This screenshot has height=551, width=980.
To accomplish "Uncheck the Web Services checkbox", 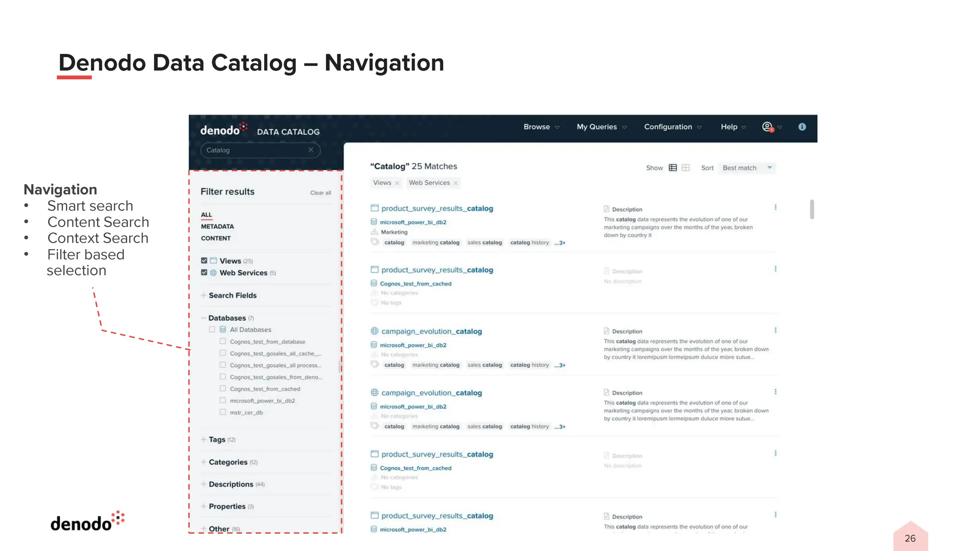I will [x=204, y=273].
